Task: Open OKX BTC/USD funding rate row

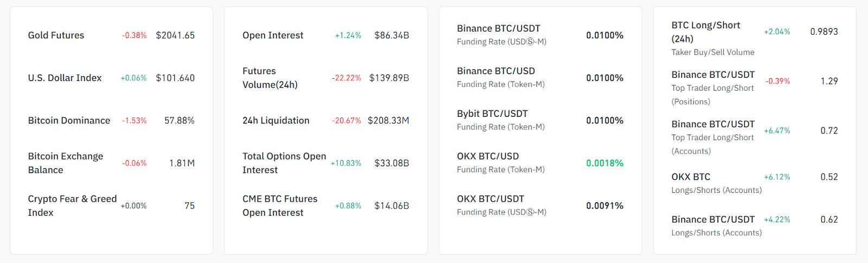Action: coord(488,156)
